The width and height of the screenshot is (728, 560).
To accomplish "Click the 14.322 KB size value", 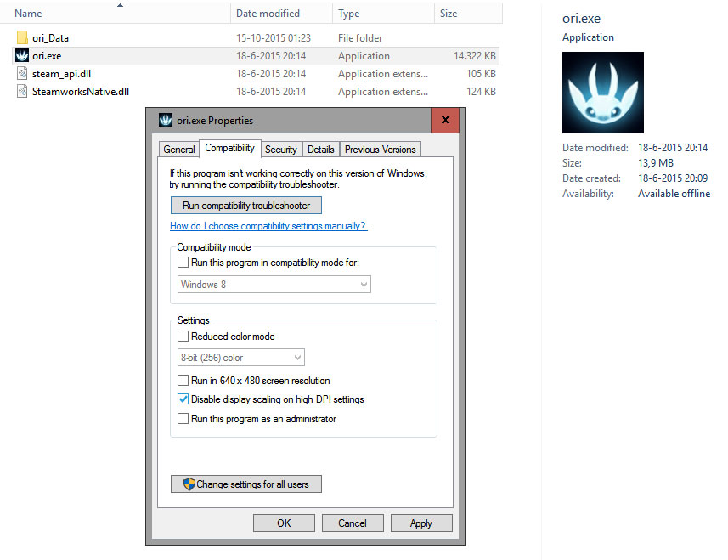I will coord(475,56).
